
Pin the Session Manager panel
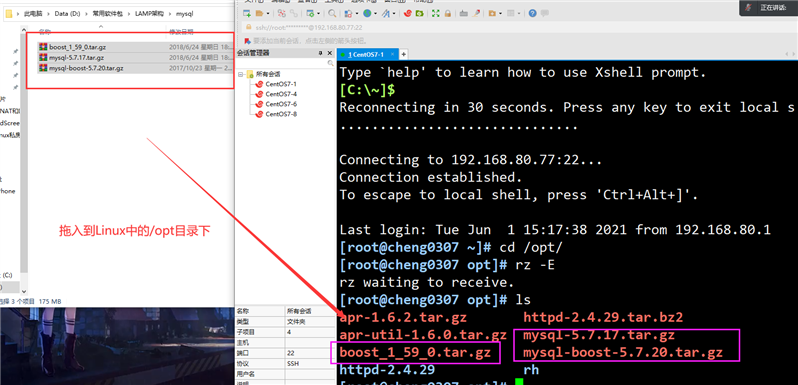point(321,53)
